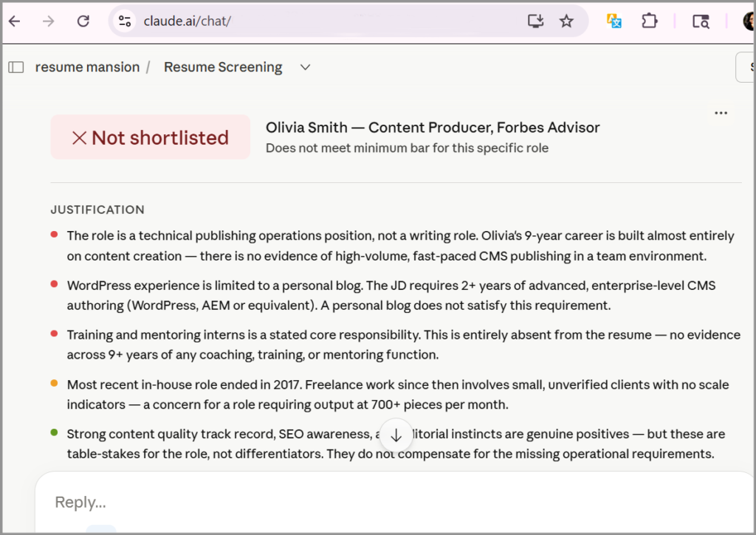Toggle the conversation sidebar panel
The width and height of the screenshot is (756, 535).
[x=16, y=66]
